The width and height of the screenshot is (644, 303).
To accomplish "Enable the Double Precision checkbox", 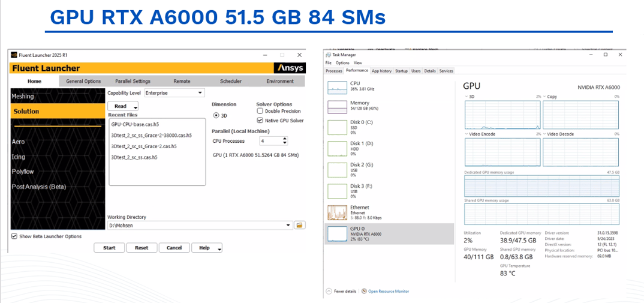I will pos(260,111).
